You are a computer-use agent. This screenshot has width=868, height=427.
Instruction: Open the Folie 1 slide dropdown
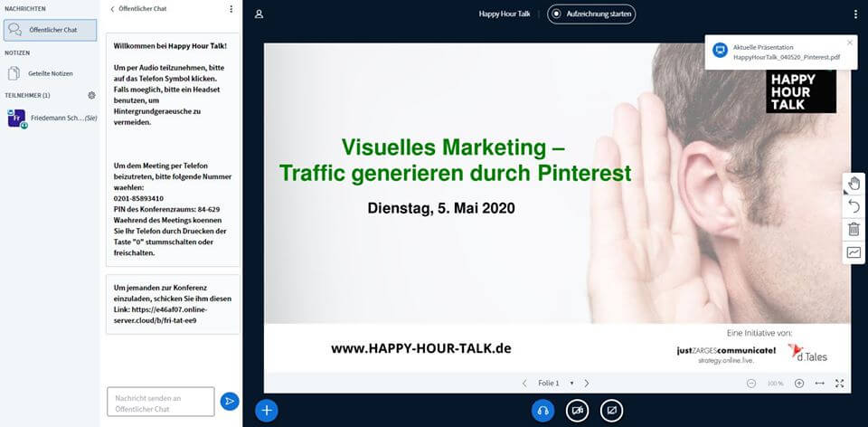pos(555,384)
